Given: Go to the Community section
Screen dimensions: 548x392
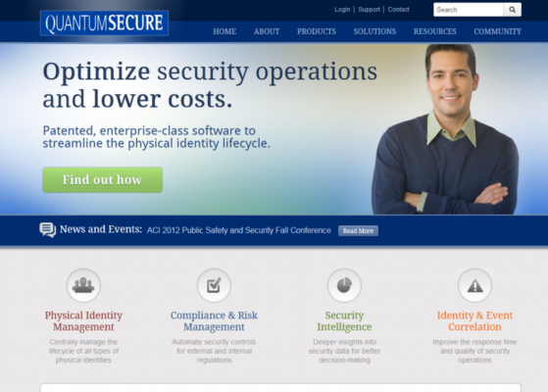Looking at the screenshot, I should click(498, 31).
